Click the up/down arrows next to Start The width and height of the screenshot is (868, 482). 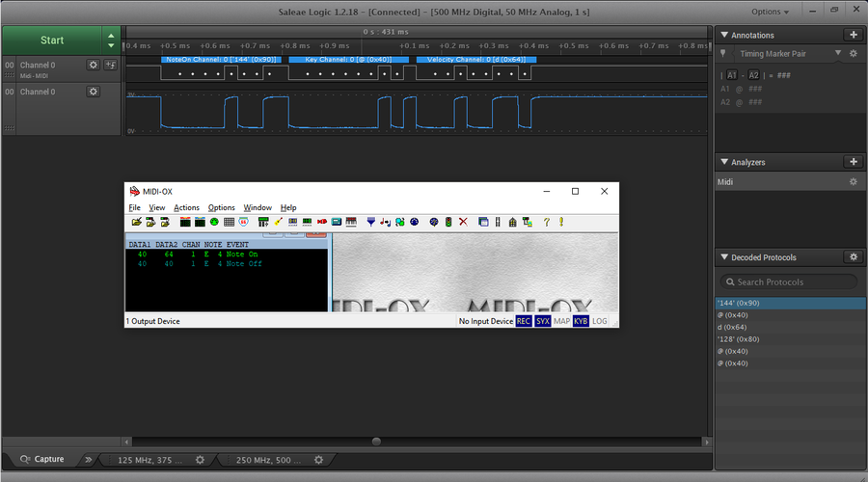tap(111, 40)
